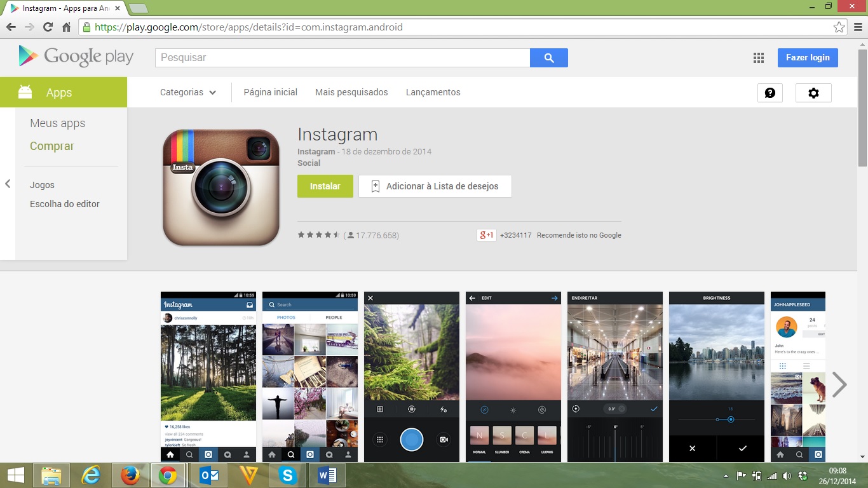Click the Google Play logo
This screenshot has width=868, height=488.
[76, 57]
